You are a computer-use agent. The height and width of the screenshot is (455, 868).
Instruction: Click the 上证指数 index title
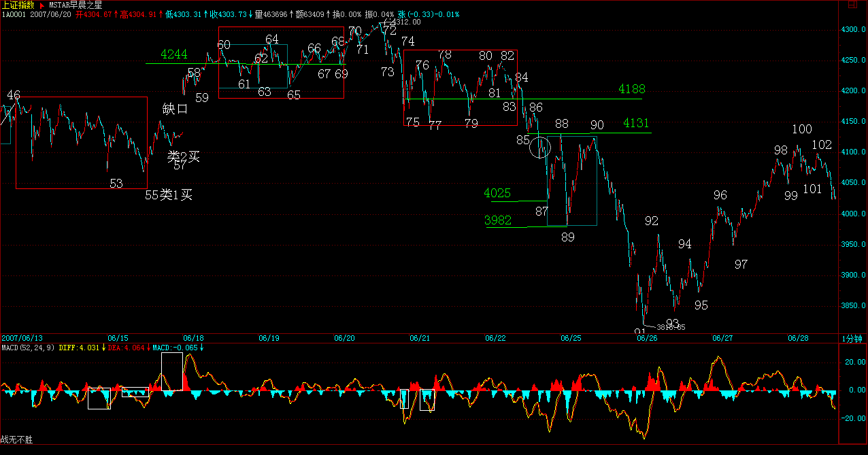point(18,5)
